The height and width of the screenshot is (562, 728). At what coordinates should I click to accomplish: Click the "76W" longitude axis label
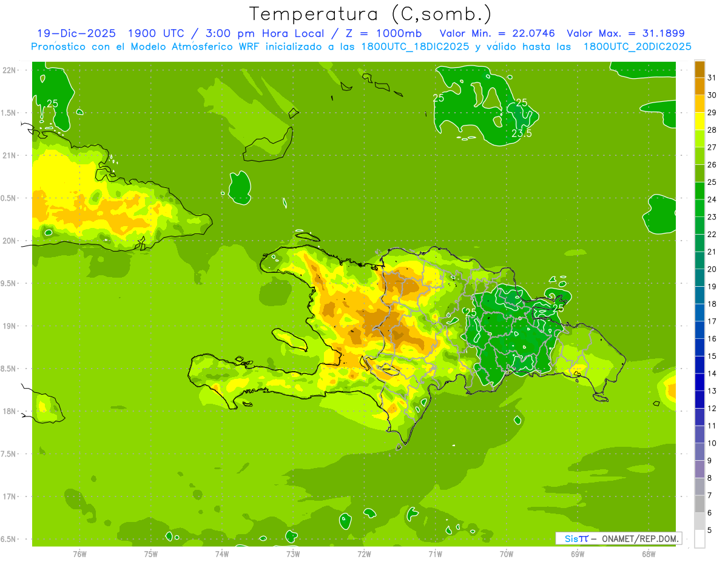pyautogui.click(x=79, y=554)
